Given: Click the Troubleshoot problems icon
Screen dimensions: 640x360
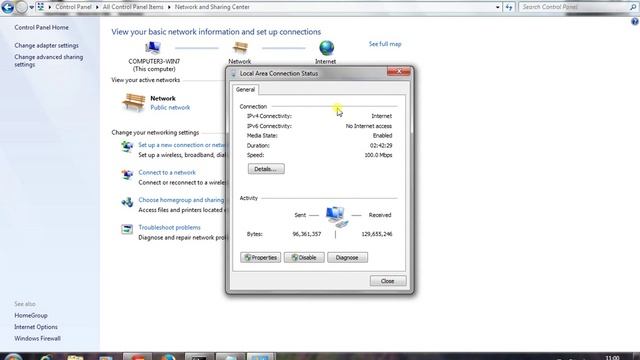Looking at the screenshot, I should coord(127,229).
